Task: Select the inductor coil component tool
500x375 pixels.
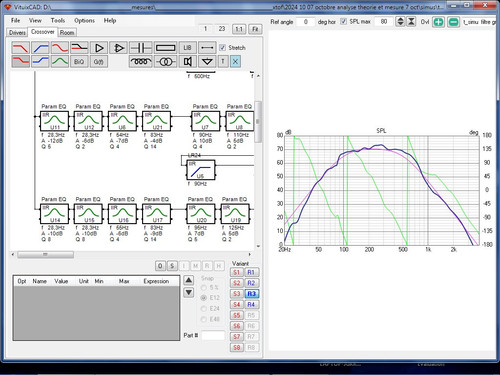Action: [x=141, y=61]
